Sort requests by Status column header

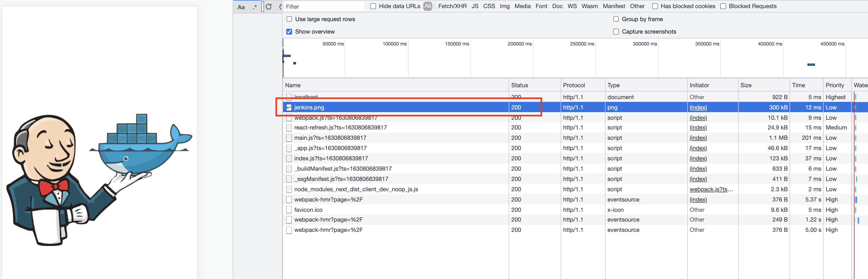(535, 85)
